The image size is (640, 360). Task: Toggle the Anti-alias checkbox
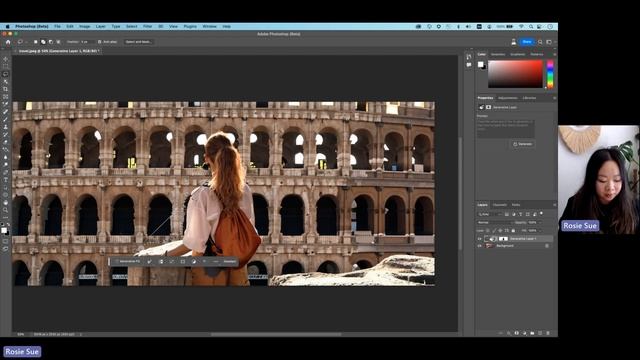click(100, 42)
